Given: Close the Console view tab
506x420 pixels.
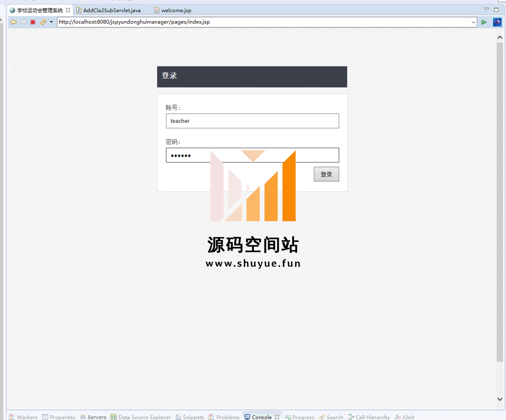Looking at the screenshot, I should pos(277,417).
